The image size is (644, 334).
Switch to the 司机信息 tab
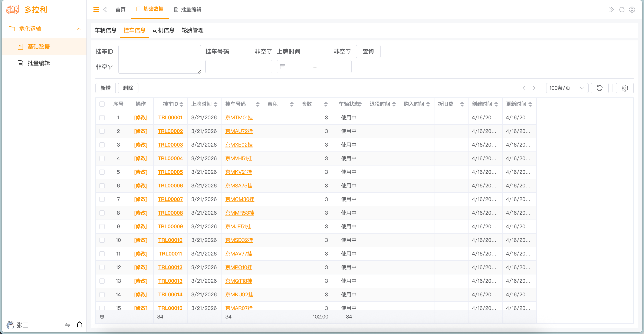click(x=164, y=30)
